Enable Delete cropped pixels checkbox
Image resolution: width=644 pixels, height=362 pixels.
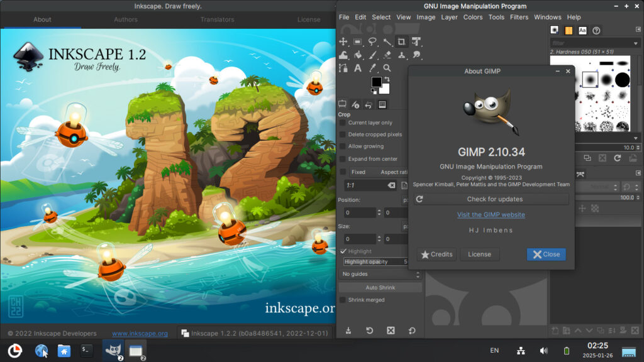pyautogui.click(x=343, y=134)
